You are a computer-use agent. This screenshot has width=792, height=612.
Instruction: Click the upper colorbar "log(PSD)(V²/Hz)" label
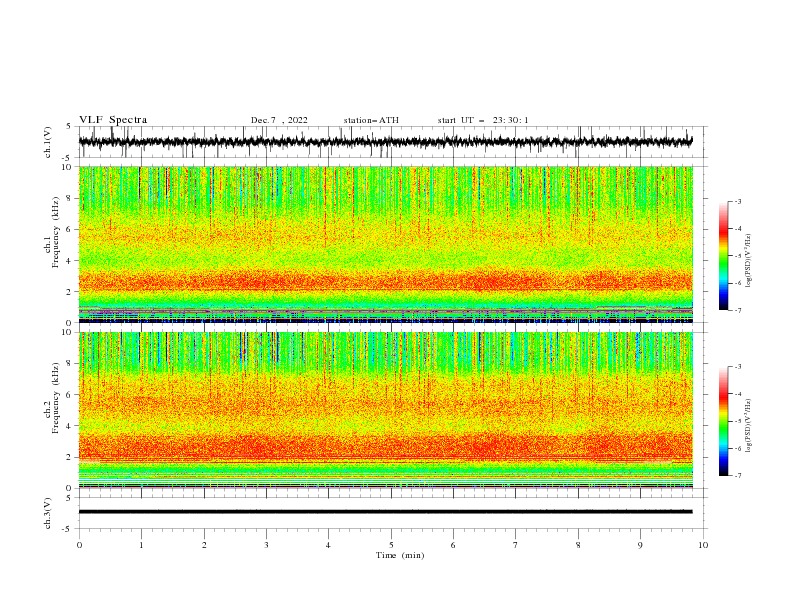(748, 261)
